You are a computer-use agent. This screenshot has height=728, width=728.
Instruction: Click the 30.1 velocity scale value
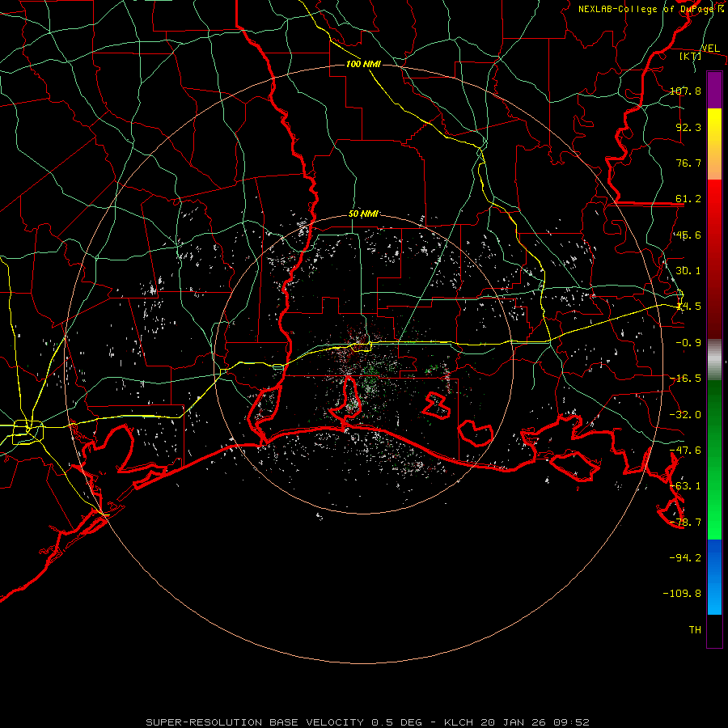point(688,271)
